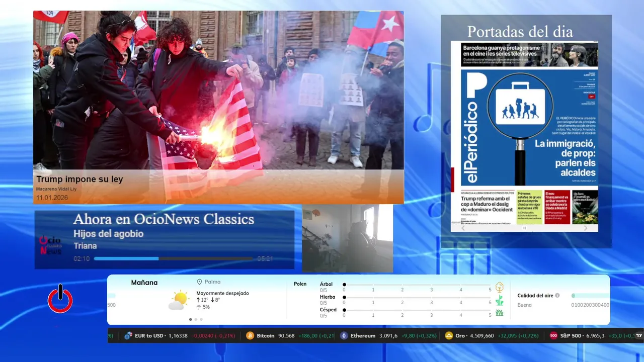Click the 'Palma' location label

(212, 282)
